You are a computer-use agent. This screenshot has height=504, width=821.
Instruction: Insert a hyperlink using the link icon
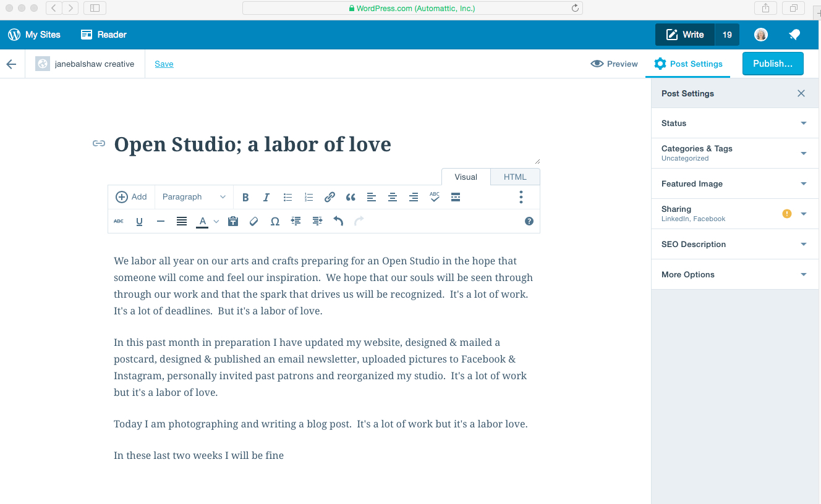(x=330, y=197)
